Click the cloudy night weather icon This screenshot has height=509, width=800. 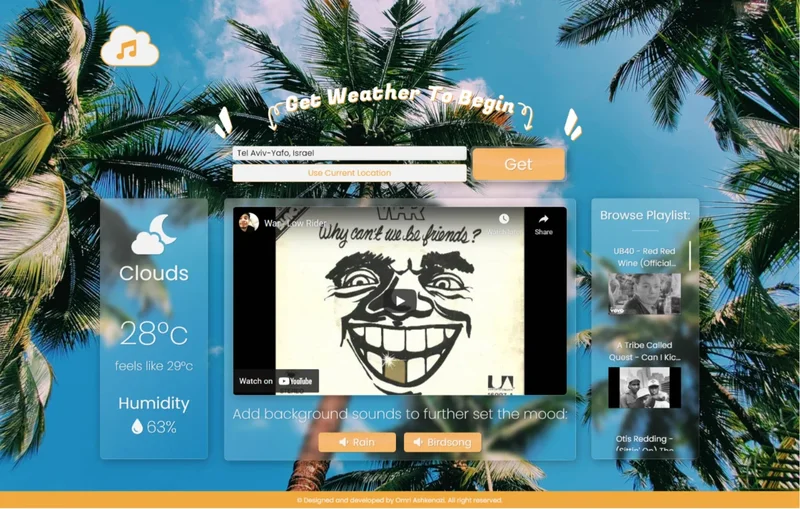tap(154, 234)
